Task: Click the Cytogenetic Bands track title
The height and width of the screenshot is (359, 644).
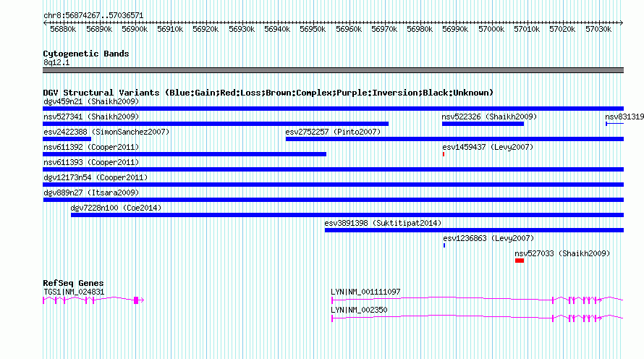Action: (x=86, y=54)
